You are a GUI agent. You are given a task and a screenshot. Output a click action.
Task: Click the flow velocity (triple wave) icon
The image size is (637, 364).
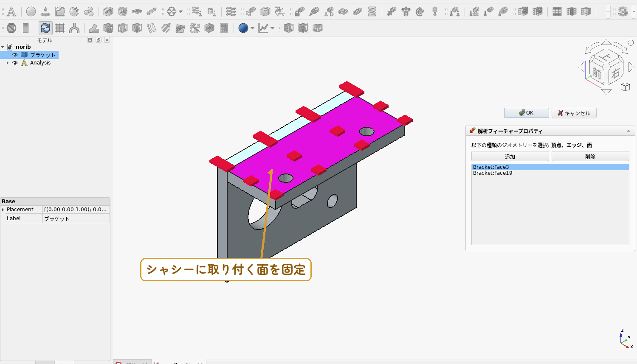click(x=231, y=11)
